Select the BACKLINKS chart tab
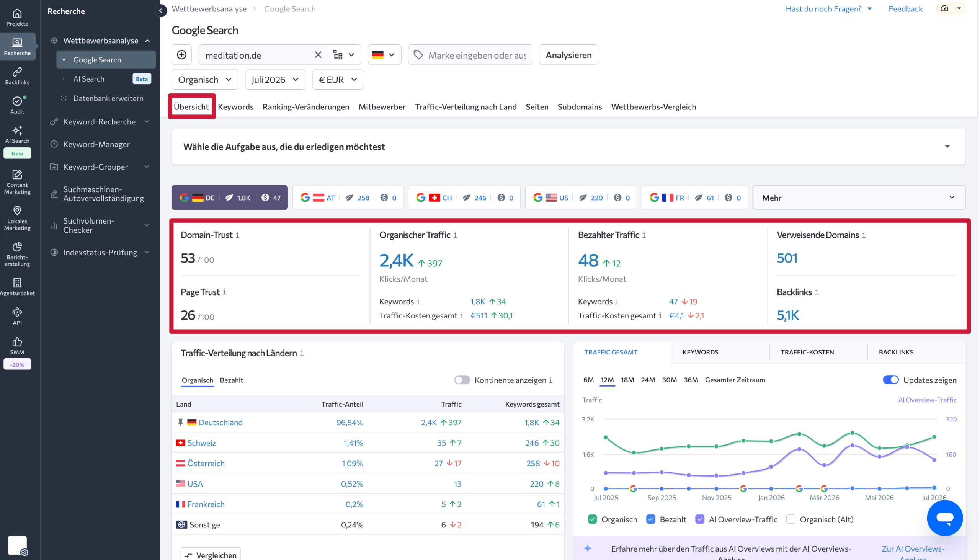Image resolution: width=980 pixels, height=560 pixels. tap(896, 352)
